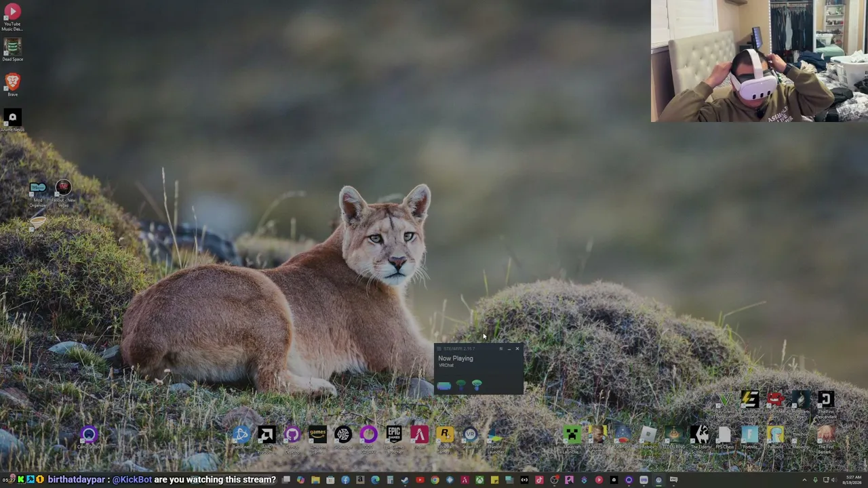868x488 pixels.
Task: Launch the Fortnite desktop shortcut
Action: pyautogui.click(x=750, y=438)
